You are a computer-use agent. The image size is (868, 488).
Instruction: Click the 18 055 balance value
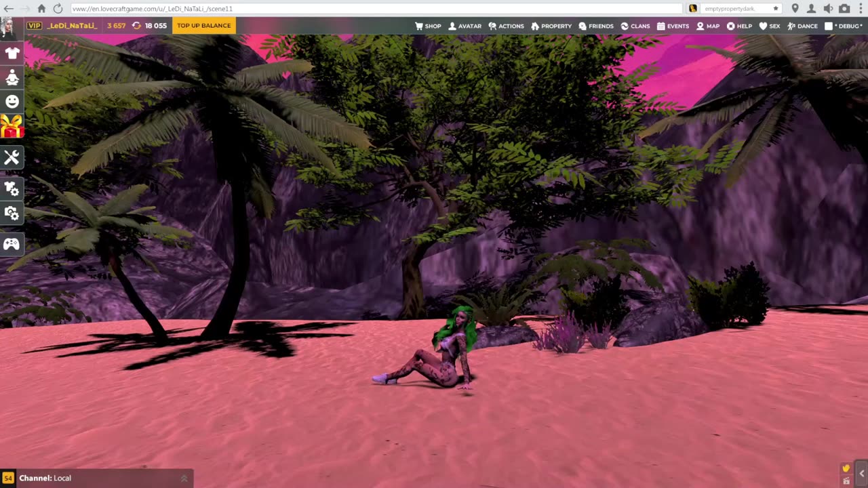click(156, 26)
